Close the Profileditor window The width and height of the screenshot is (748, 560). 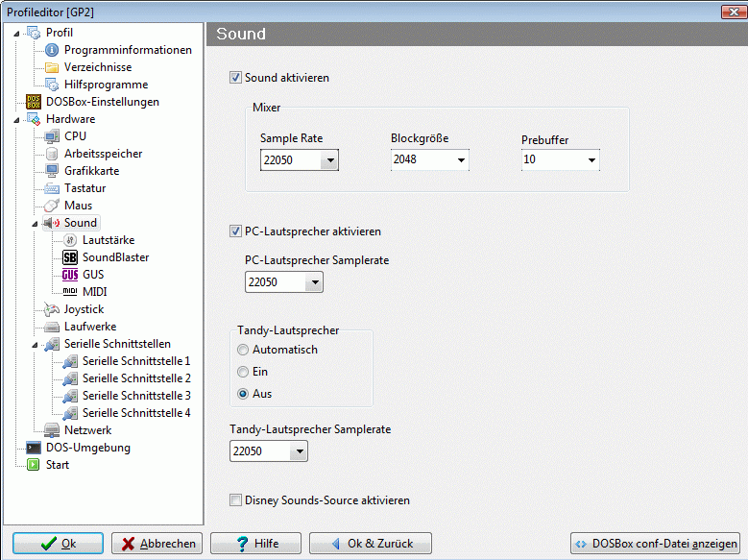[734, 12]
